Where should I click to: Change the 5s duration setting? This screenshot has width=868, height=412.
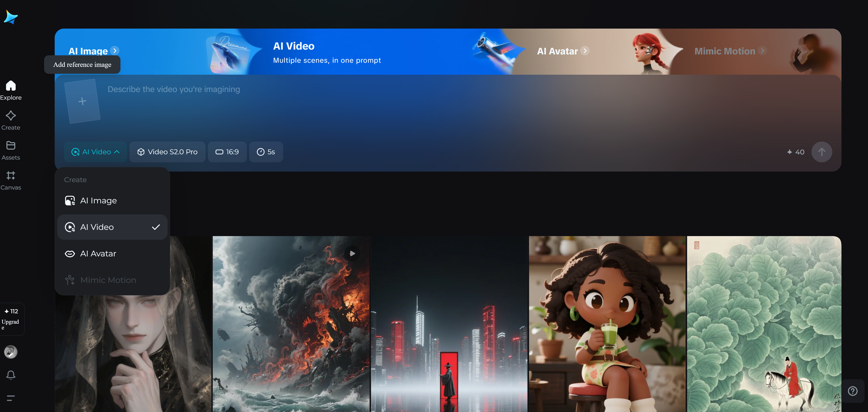(x=266, y=152)
